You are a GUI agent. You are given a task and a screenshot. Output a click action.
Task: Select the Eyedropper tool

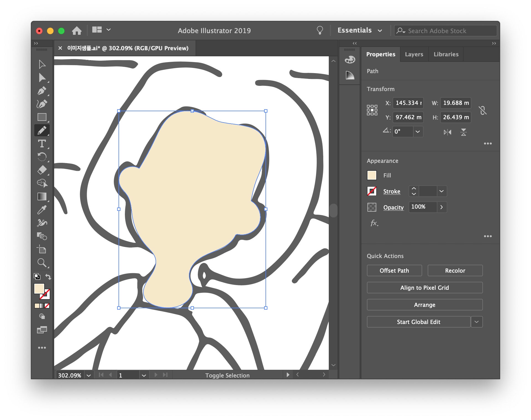point(42,210)
